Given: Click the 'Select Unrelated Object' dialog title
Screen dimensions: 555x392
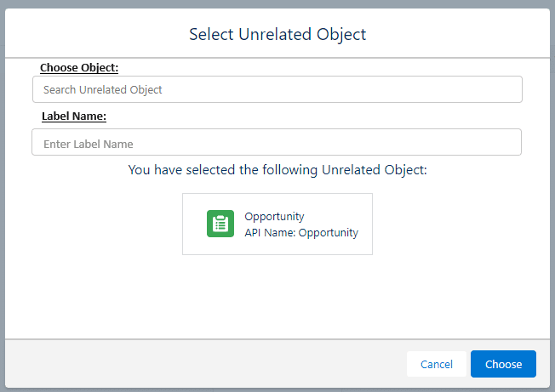Looking at the screenshot, I should coord(277,35).
